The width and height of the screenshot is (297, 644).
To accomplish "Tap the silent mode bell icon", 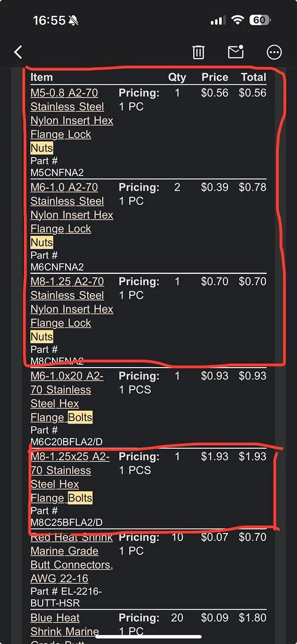I will pos(74,20).
